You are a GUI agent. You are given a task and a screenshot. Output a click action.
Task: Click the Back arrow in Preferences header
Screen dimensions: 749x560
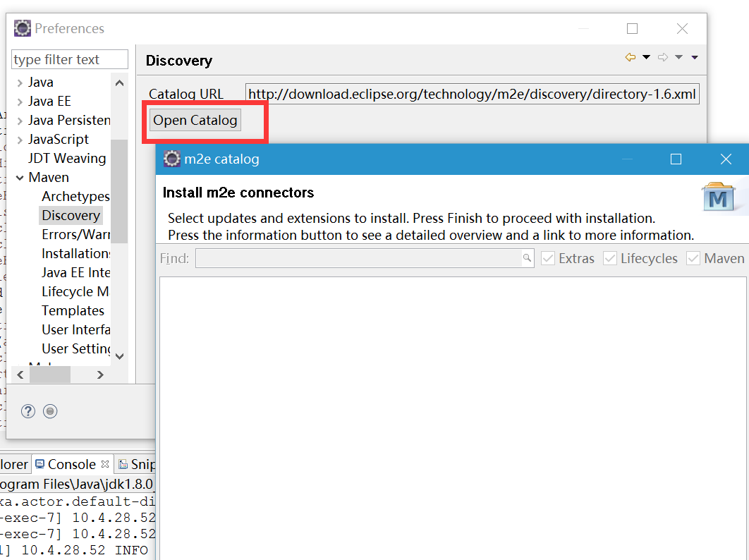coord(631,57)
